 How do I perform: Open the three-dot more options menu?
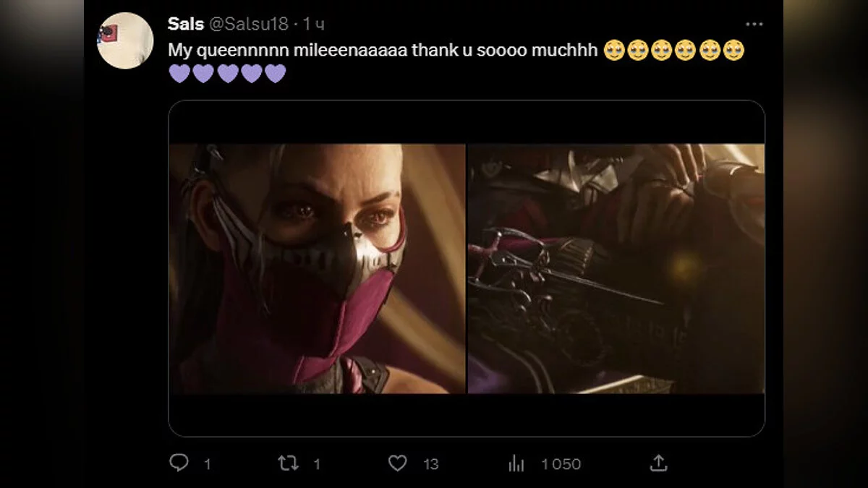click(x=754, y=25)
